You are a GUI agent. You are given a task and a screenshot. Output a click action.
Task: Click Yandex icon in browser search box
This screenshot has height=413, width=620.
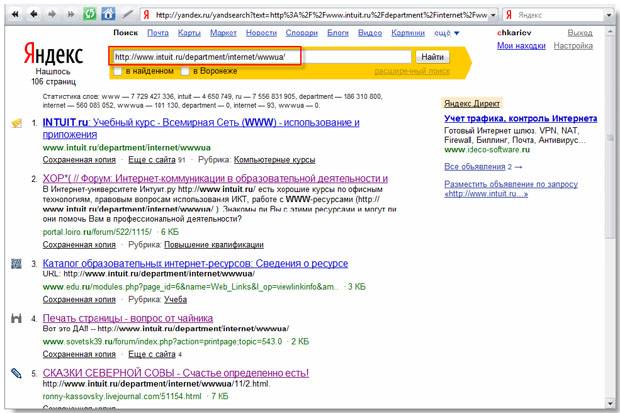(x=509, y=15)
